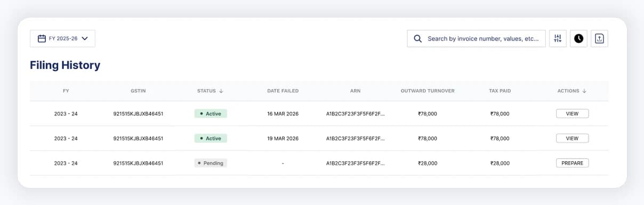Click the Filing History heading
The image size is (644, 205).
coord(65,65)
